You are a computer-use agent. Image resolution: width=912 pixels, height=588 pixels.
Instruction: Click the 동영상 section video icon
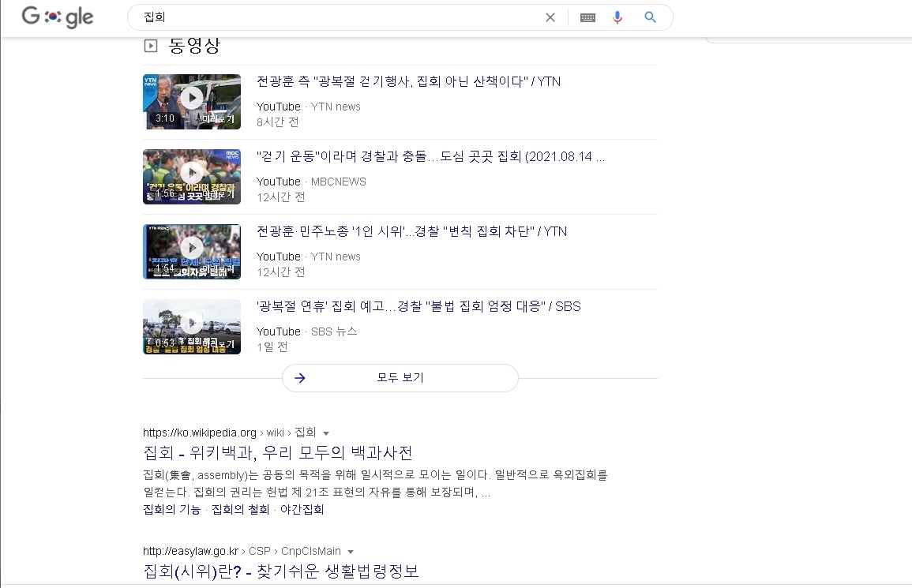point(151,45)
